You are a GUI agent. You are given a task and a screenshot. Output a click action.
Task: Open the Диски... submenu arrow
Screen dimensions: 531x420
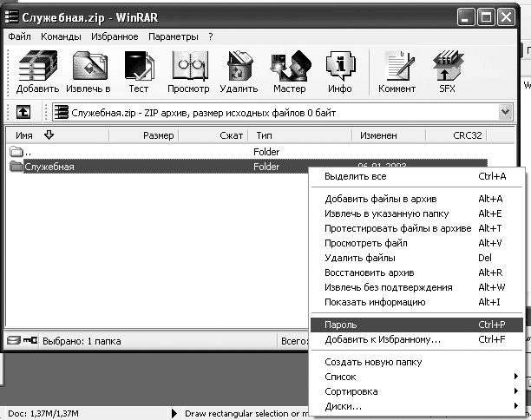tap(515, 405)
